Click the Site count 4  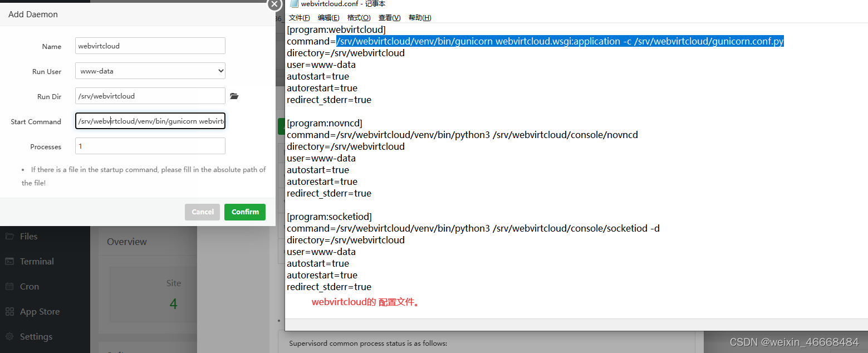(x=173, y=304)
